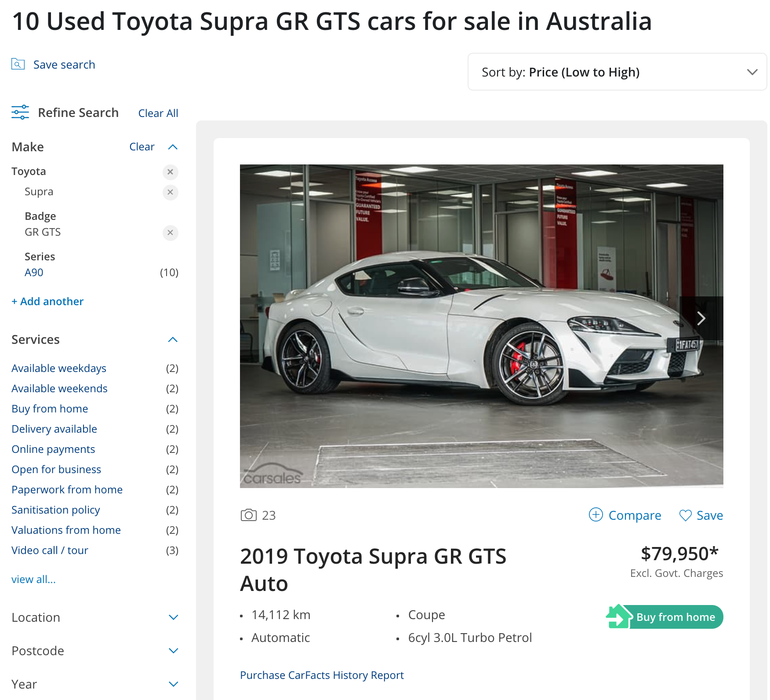Click the Save search folder icon
Screen dimensions: 770x700
(18, 64)
